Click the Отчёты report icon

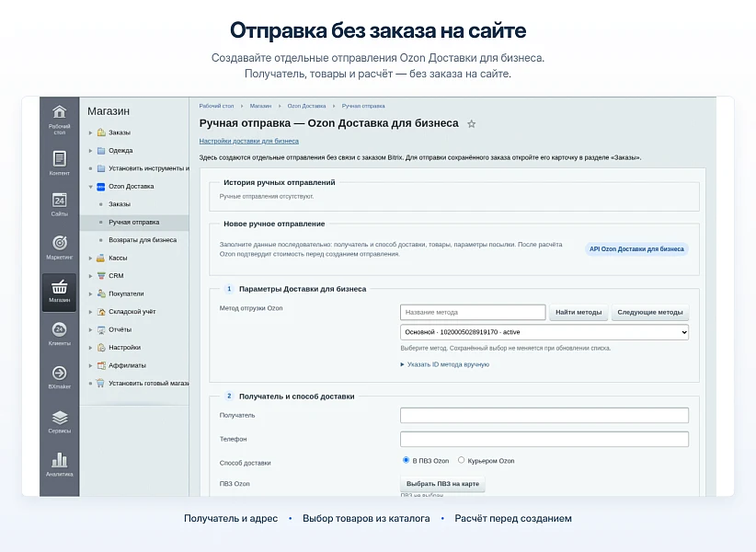tap(101, 329)
